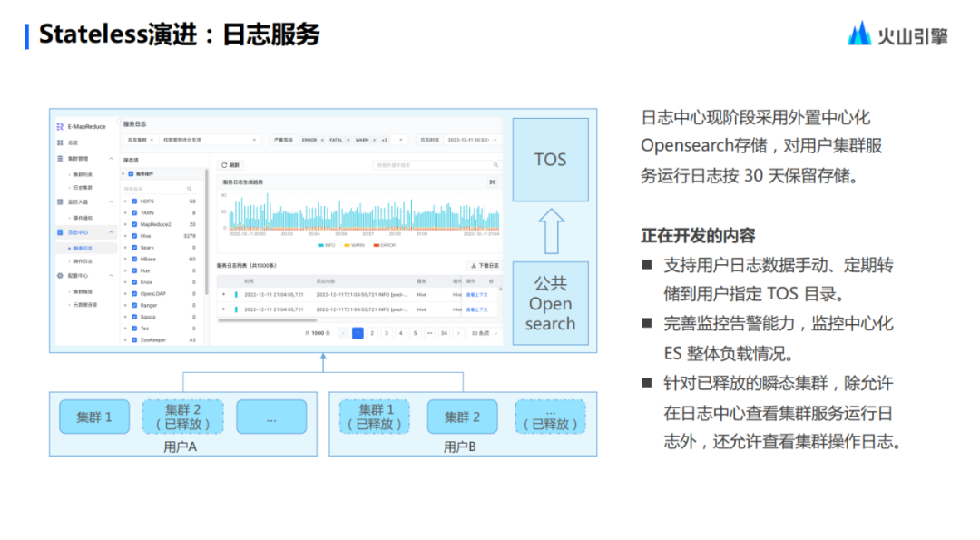
Task: Click the keyword search magnifier icon
Action: (x=495, y=165)
